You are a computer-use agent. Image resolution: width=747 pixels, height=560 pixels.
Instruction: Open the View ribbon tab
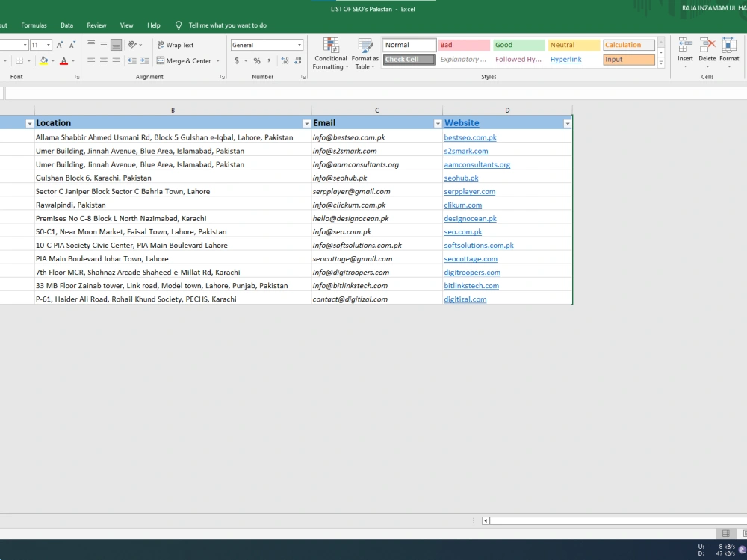click(127, 25)
